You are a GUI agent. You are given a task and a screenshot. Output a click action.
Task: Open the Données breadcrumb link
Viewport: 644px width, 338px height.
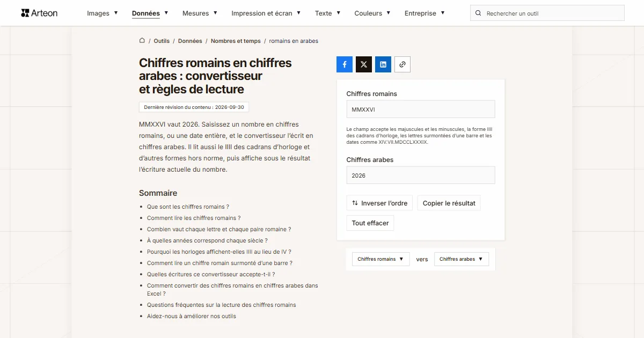190,41
